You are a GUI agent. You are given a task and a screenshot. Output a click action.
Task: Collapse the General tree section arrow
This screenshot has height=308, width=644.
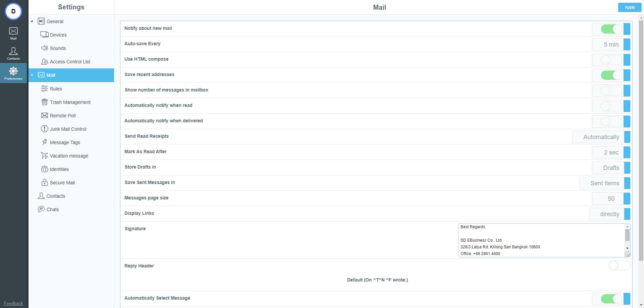pos(32,21)
